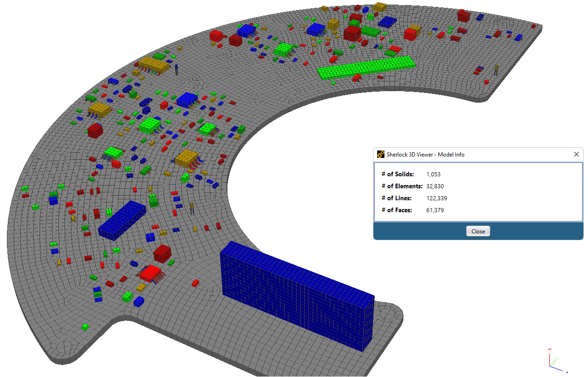Click the 'Sherlock 3D Viewer - Model Info' title
Screen dimensions: 588x377
click(x=425, y=155)
